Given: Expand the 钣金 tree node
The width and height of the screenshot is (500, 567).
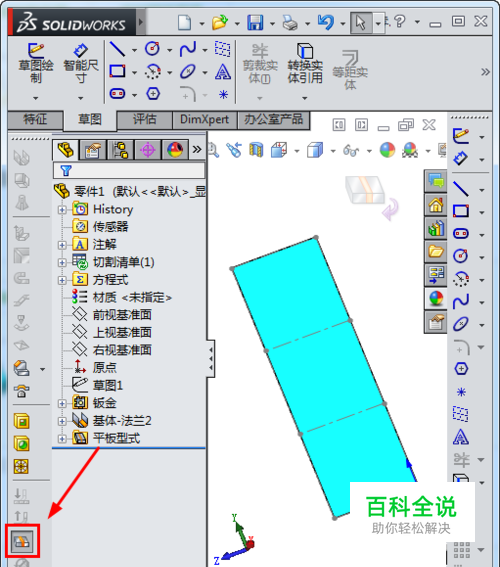Looking at the screenshot, I should coord(62,403).
